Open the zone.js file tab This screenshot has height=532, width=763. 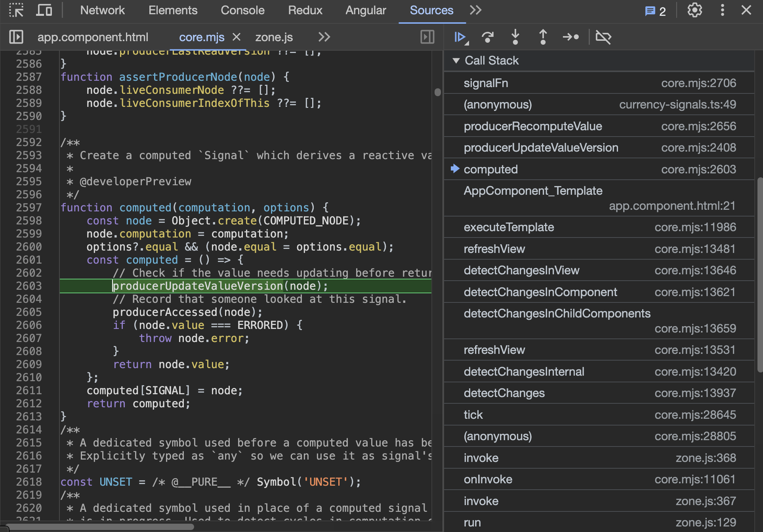coord(274,37)
